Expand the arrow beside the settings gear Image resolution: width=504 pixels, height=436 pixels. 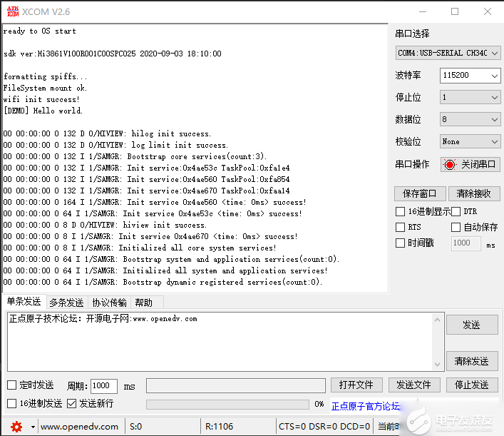[33, 427]
